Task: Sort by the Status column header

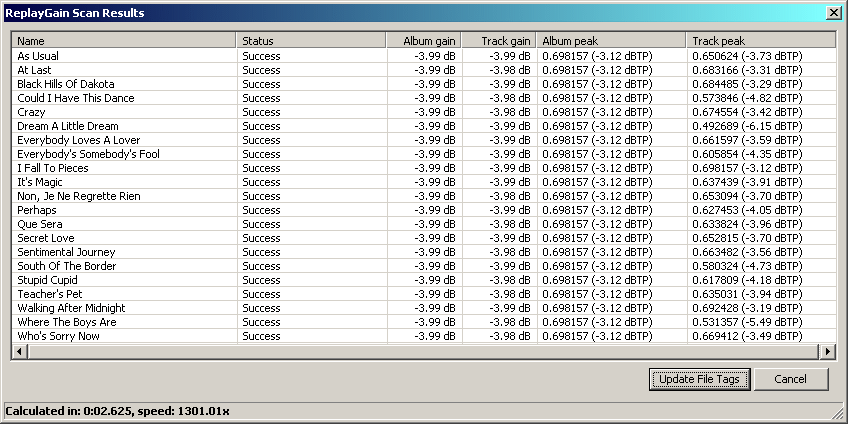Action: [x=311, y=41]
